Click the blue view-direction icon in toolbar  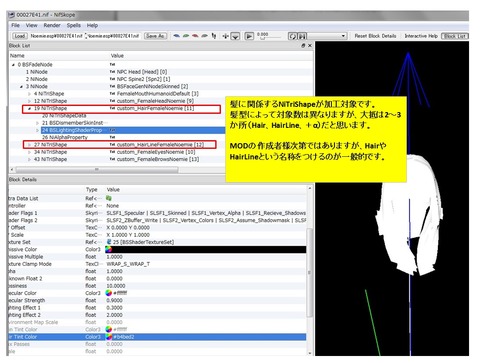[177, 36]
